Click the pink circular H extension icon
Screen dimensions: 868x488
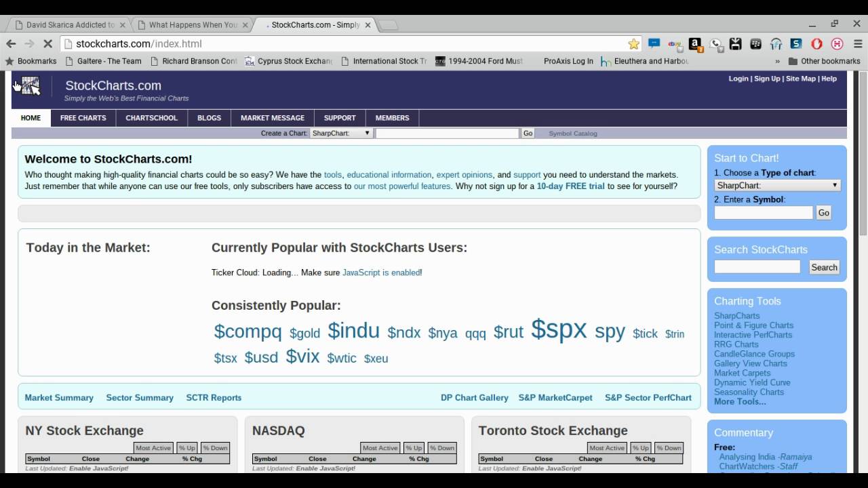point(837,43)
